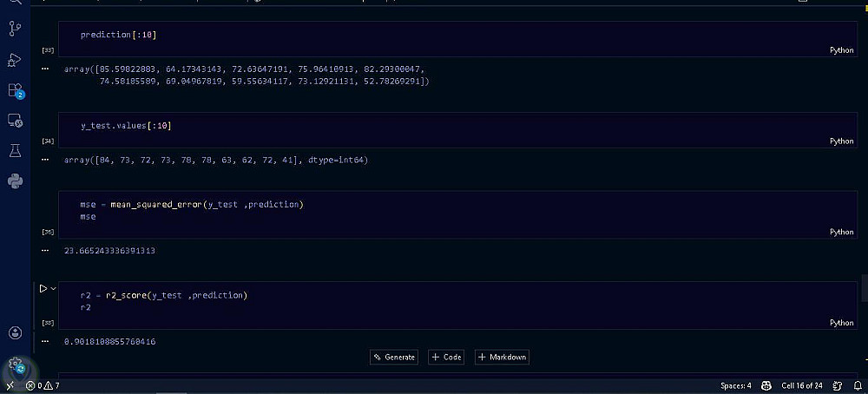This screenshot has height=394, width=868.
Task: Change language mode of prediction[:10] cell
Action: [x=841, y=50]
